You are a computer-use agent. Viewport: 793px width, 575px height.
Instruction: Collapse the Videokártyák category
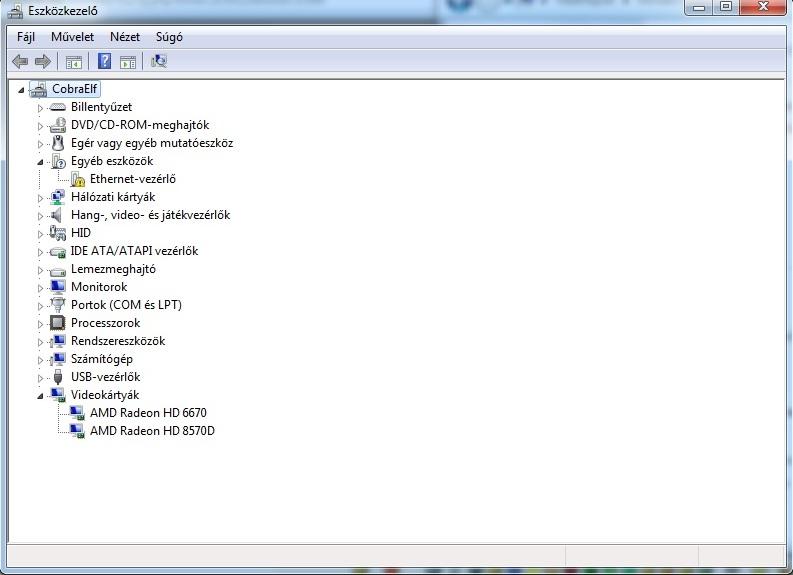click(x=40, y=396)
